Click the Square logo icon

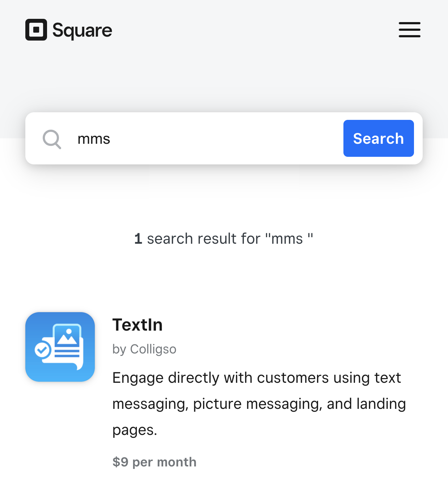click(x=36, y=30)
